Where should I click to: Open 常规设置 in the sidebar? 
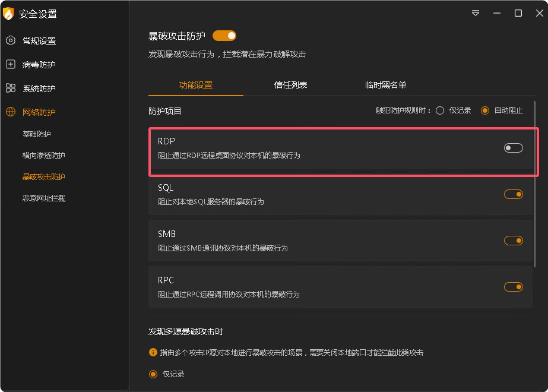coord(39,41)
